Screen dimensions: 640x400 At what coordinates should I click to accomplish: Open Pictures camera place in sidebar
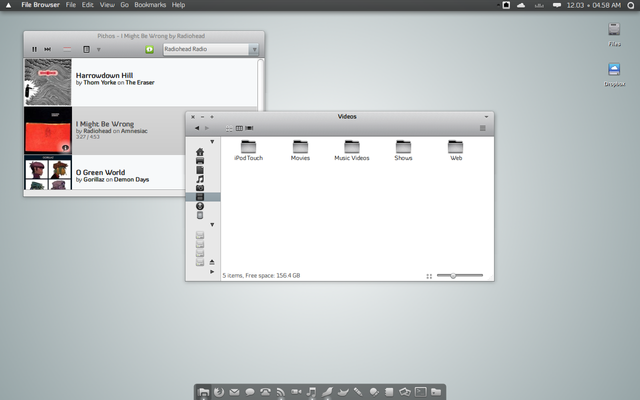[x=200, y=188]
